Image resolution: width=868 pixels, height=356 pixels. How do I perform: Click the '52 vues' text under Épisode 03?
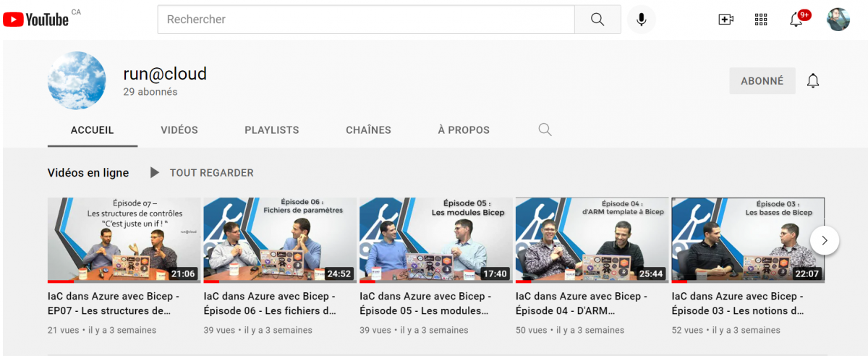(688, 330)
